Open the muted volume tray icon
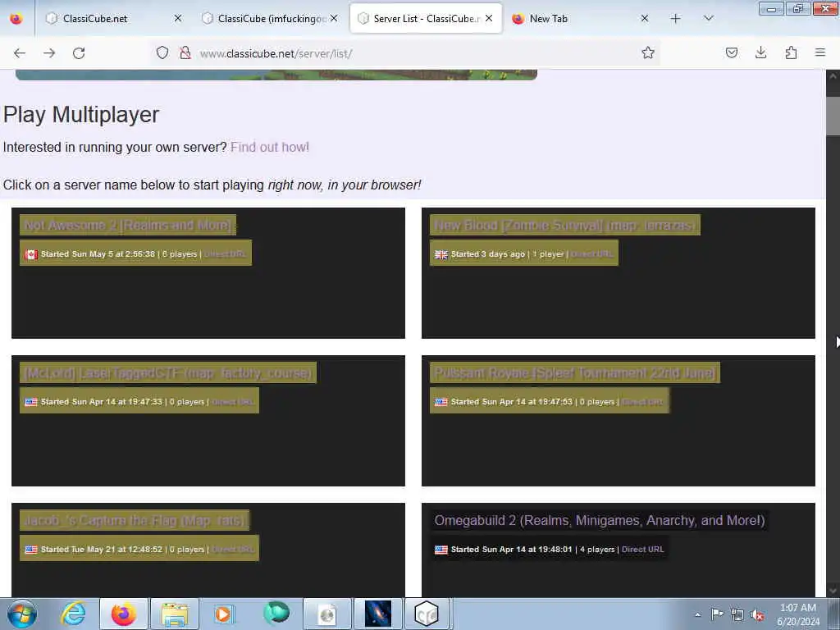This screenshot has width=840, height=630. click(757, 614)
